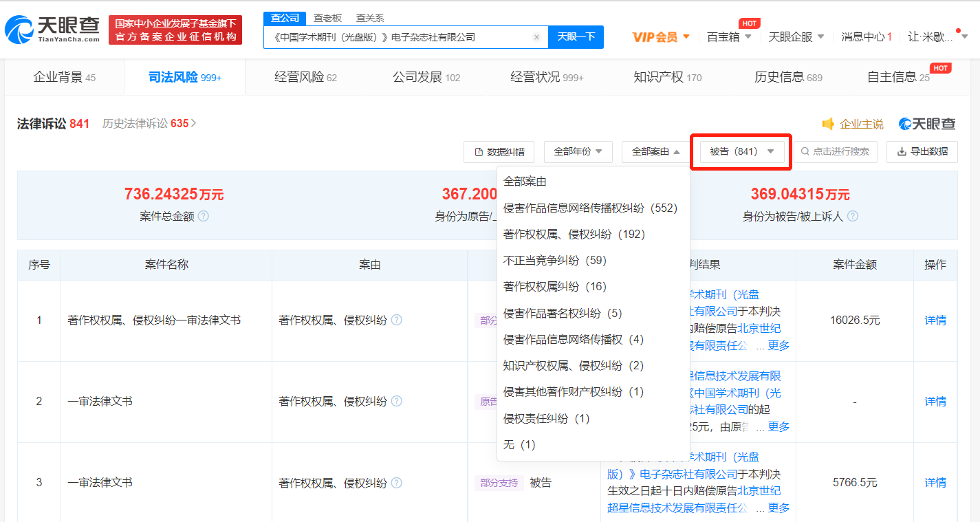Open 详情 for case row 2
This screenshot has height=522, width=980.
tap(935, 401)
